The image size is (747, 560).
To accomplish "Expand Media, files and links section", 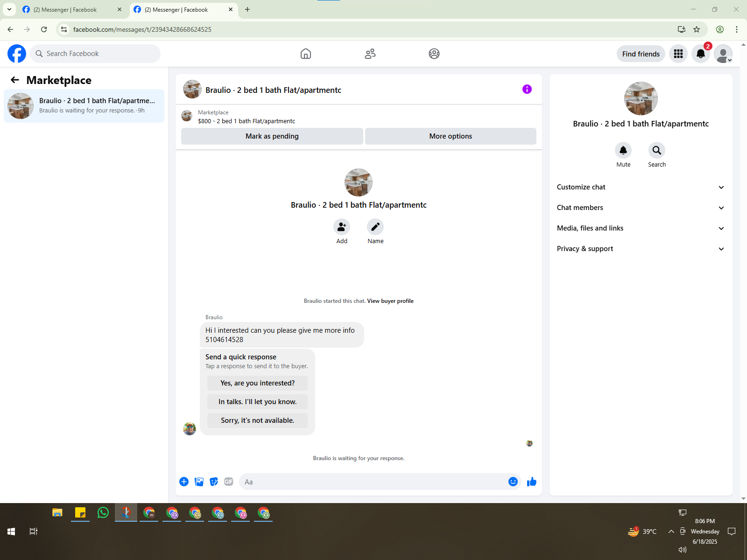I will pyautogui.click(x=641, y=228).
